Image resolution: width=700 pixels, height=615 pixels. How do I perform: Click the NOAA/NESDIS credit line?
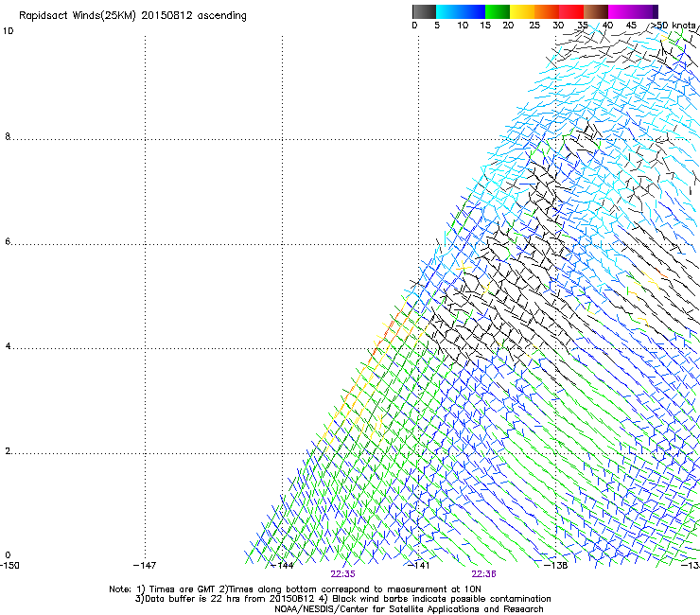coord(409,609)
